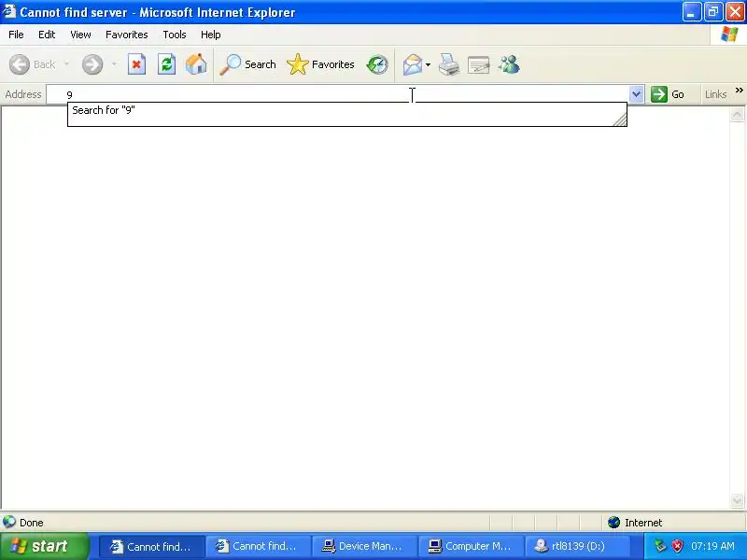Open the File menu

tap(16, 35)
